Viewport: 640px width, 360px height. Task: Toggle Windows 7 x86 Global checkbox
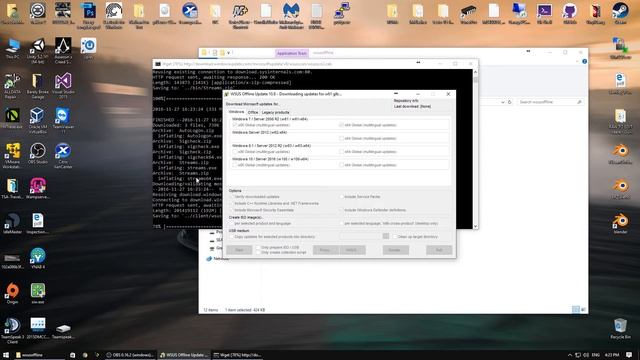pyautogui.click(x=235, y=125)
